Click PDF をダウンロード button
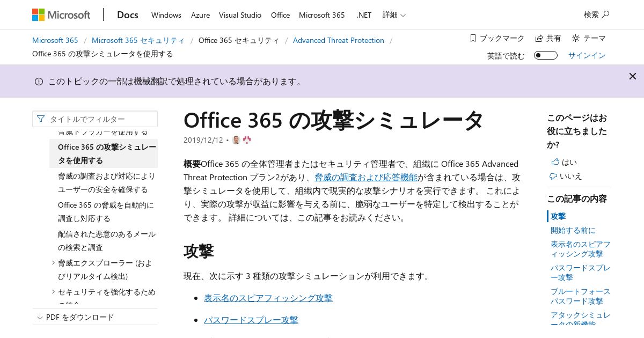 (x=80, y=317)
